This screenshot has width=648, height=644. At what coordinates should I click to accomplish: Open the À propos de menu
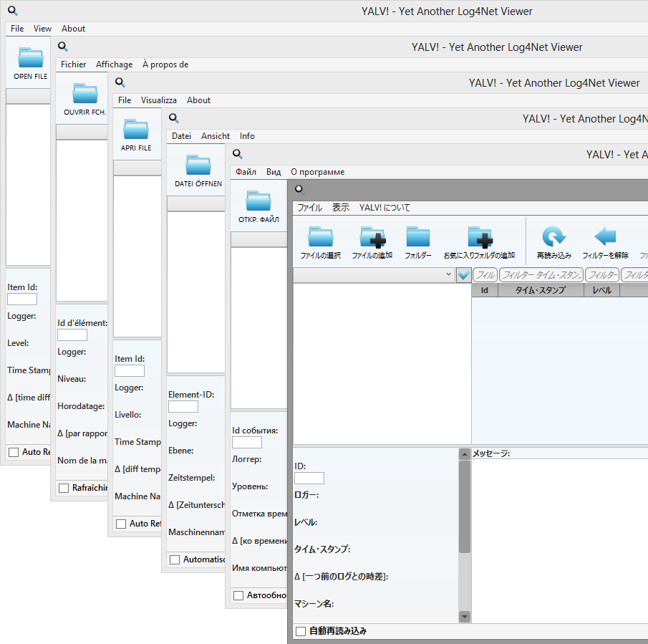(x=165, y=64)
